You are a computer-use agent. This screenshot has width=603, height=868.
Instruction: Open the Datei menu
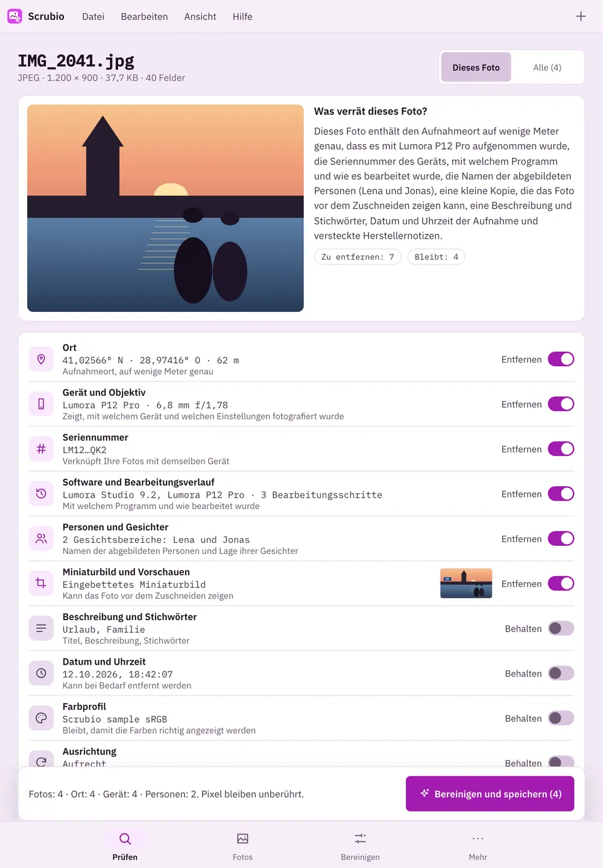tap(93, 16)
